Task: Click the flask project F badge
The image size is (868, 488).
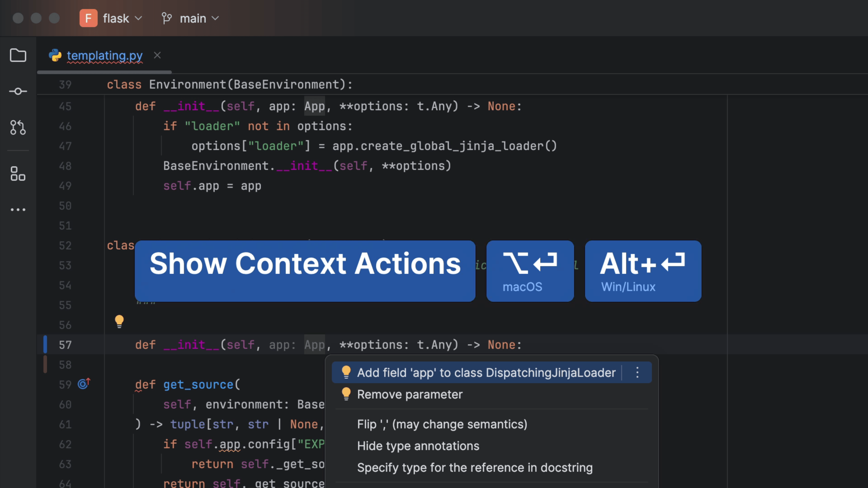Action: (x=88, y=18)
